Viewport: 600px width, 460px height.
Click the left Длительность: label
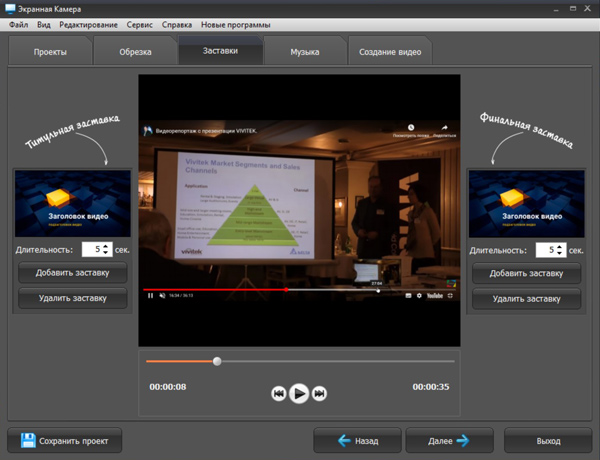point(44,250)
